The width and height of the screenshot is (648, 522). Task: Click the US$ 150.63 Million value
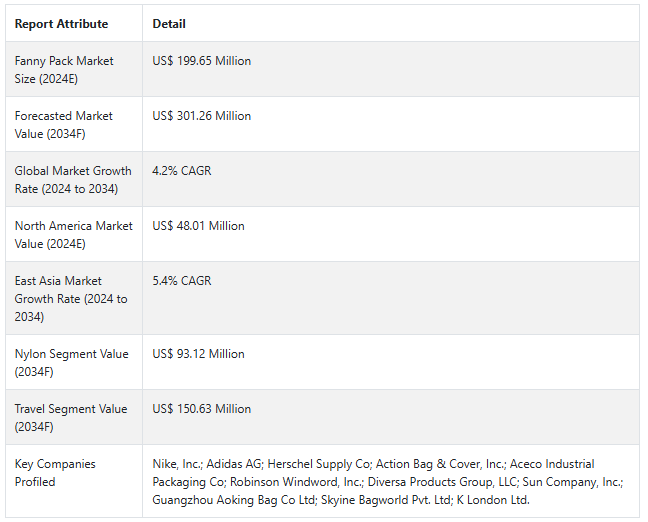(202, 409)
